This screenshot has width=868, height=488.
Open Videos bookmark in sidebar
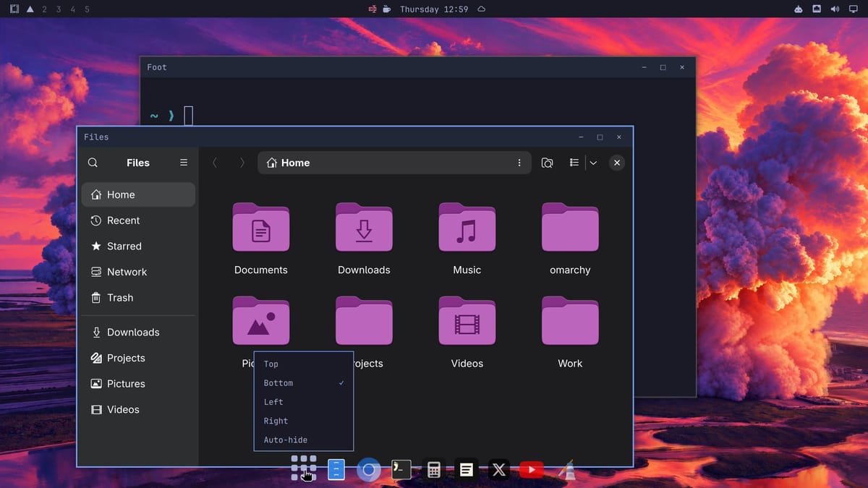138,409
